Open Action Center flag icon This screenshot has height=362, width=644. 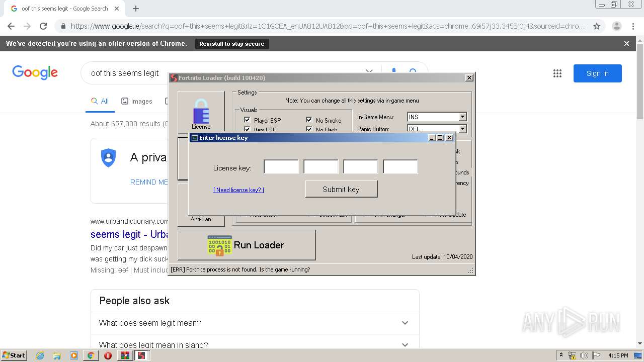tap(596, 355)
